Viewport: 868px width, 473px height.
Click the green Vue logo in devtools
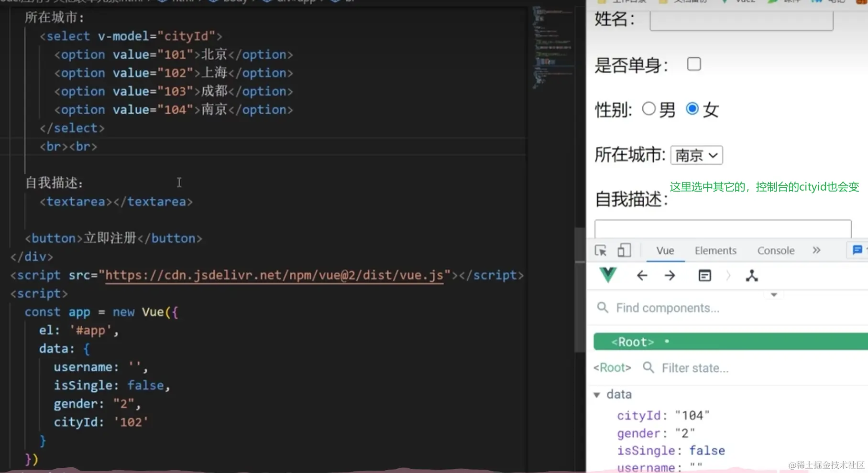pyautogui.click(x=608, y=275)
